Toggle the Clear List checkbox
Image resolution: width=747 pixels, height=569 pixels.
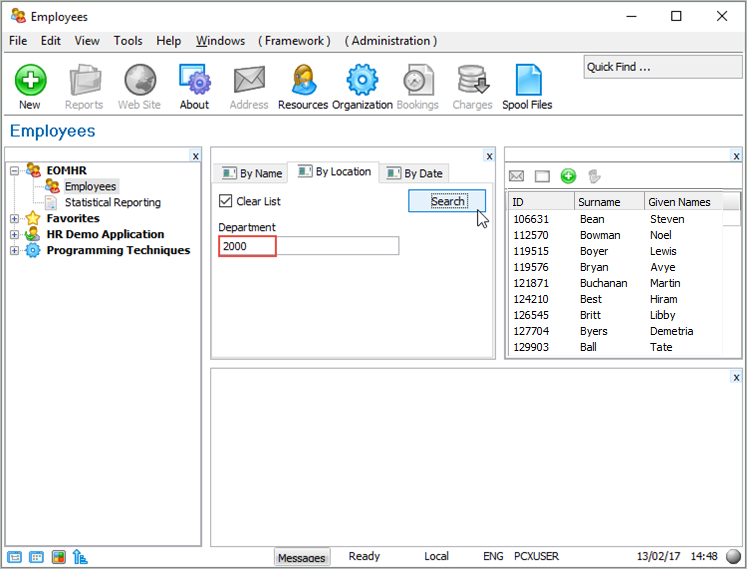[x=225, y=201]
